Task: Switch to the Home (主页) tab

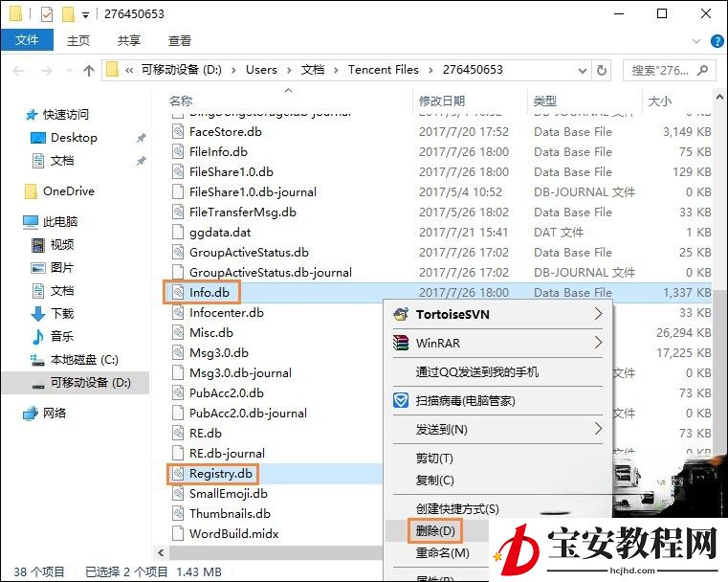Action: (78, 41)
